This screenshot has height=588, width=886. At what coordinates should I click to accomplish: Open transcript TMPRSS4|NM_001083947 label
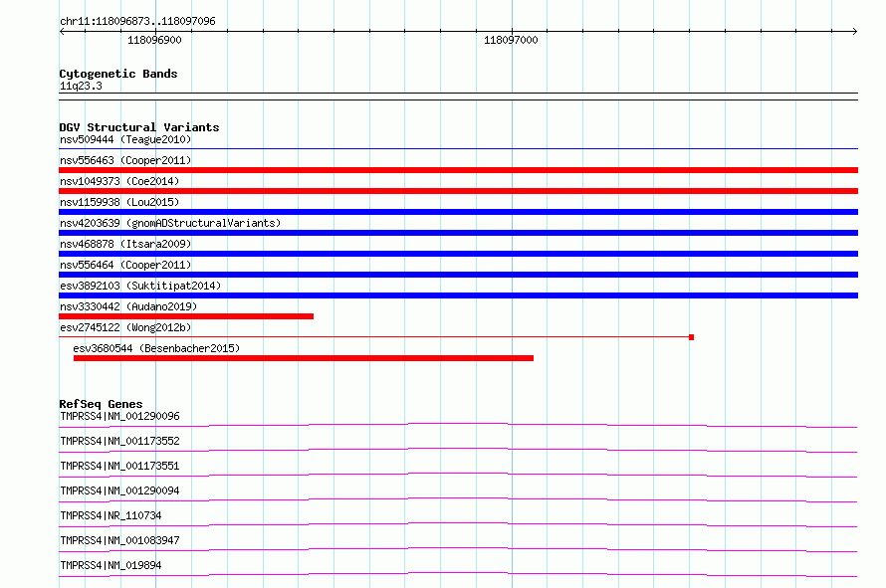pyautogui.click(x=119, y=540)
